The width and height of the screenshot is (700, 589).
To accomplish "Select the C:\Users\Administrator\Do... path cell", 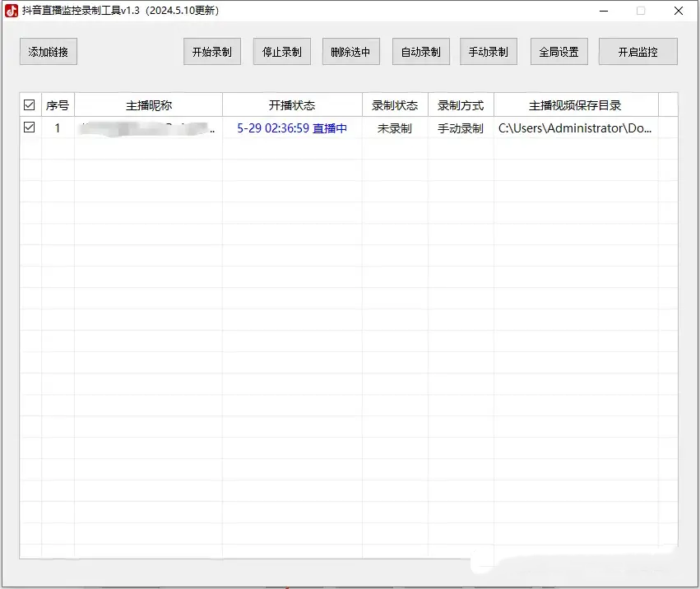I will [x=576, y=128].
